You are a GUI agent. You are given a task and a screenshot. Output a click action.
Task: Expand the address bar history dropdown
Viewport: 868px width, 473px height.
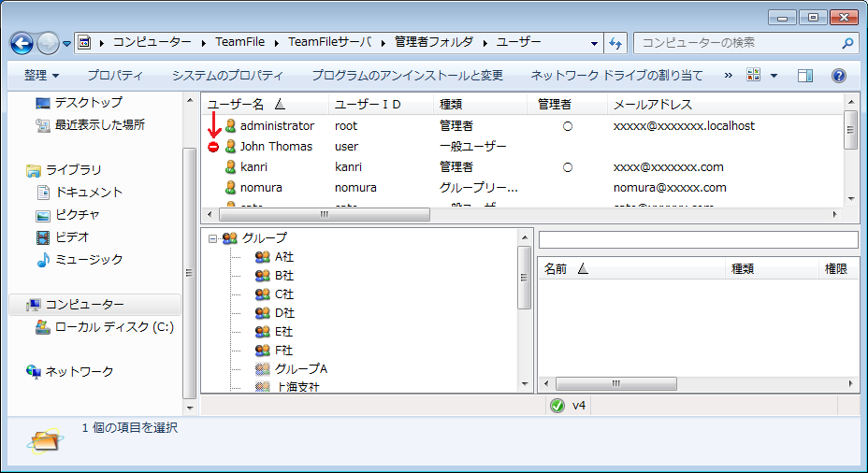coord(595,43)
